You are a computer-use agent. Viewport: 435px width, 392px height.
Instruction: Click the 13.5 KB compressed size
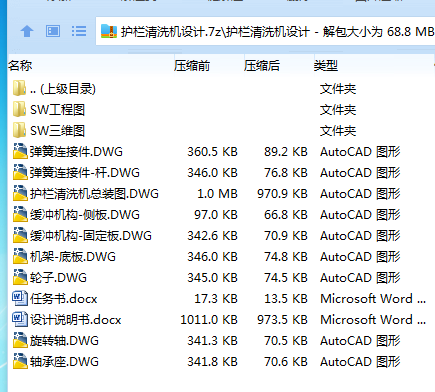pos(286,299)
